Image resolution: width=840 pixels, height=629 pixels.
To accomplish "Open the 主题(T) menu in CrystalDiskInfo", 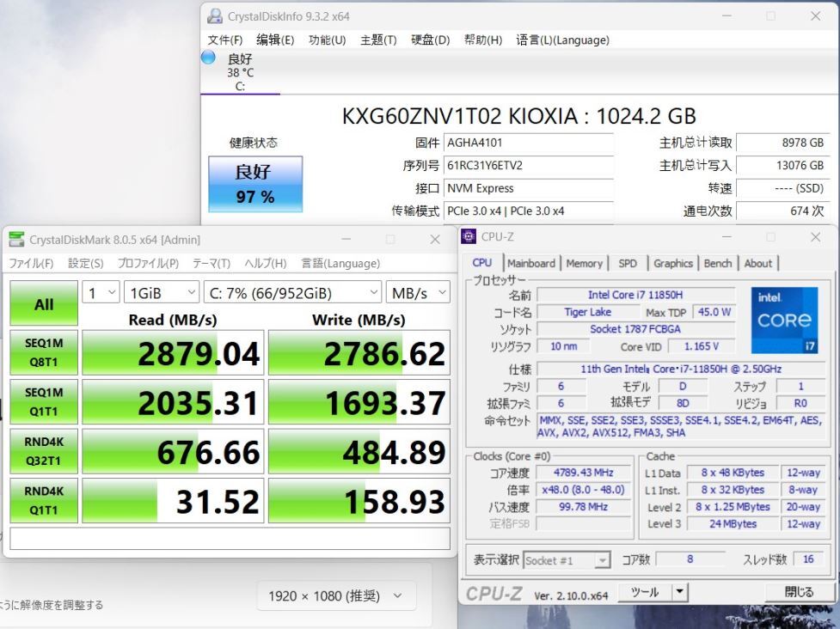I will click(379, 40).
